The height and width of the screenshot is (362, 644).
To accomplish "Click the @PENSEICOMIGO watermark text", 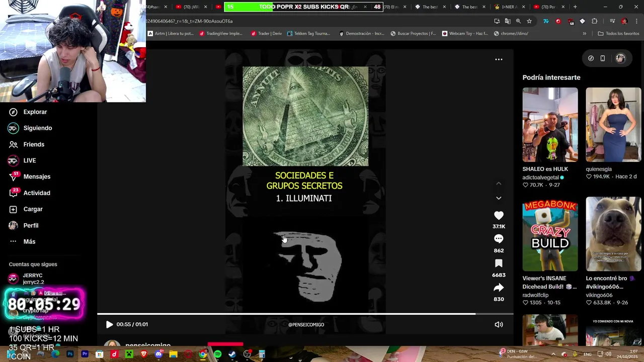I will [x=306, y=325].
